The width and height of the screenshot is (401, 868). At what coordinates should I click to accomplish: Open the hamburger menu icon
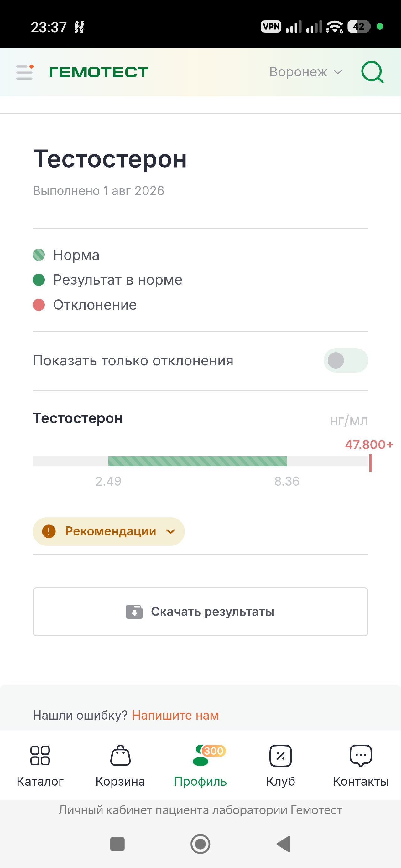click(25, 72)
